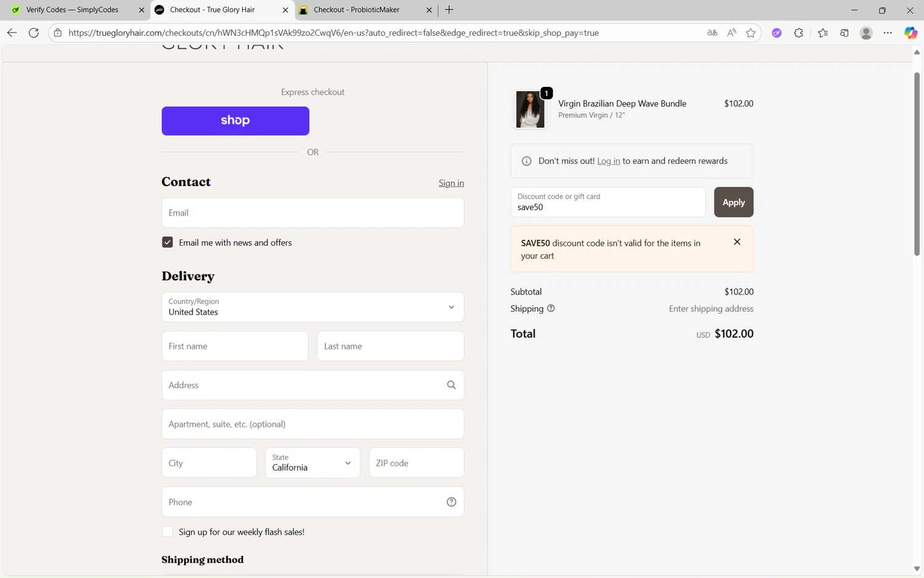Click the Total $102.00 amount
The image size is (924, 578).
pos(734,334)
